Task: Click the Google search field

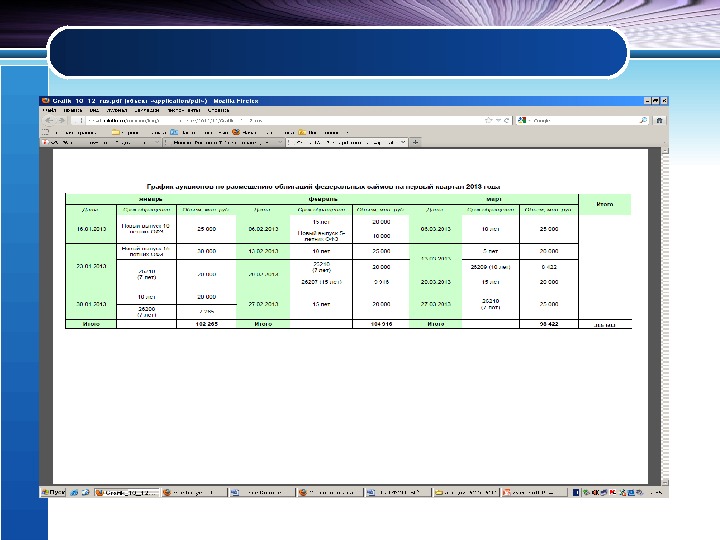Action: coord(583,120)
